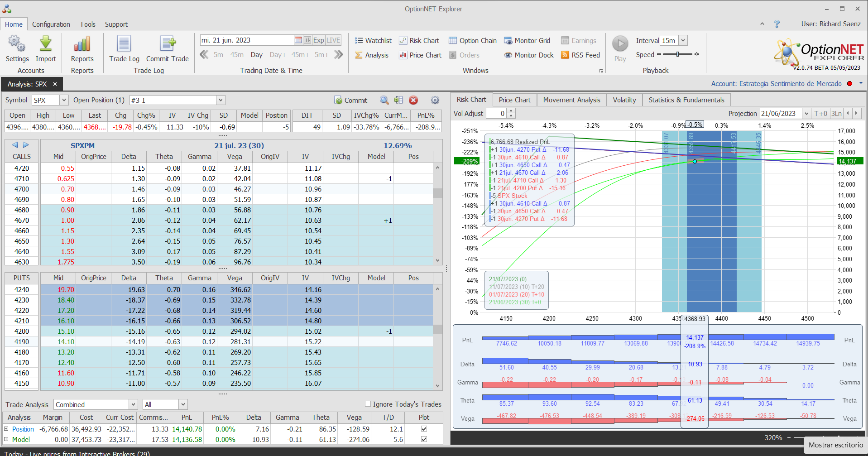The width and height of the screenshot is (868, 456).
Task: Open the Configuration ribbon tab
Action: point(51,24)
